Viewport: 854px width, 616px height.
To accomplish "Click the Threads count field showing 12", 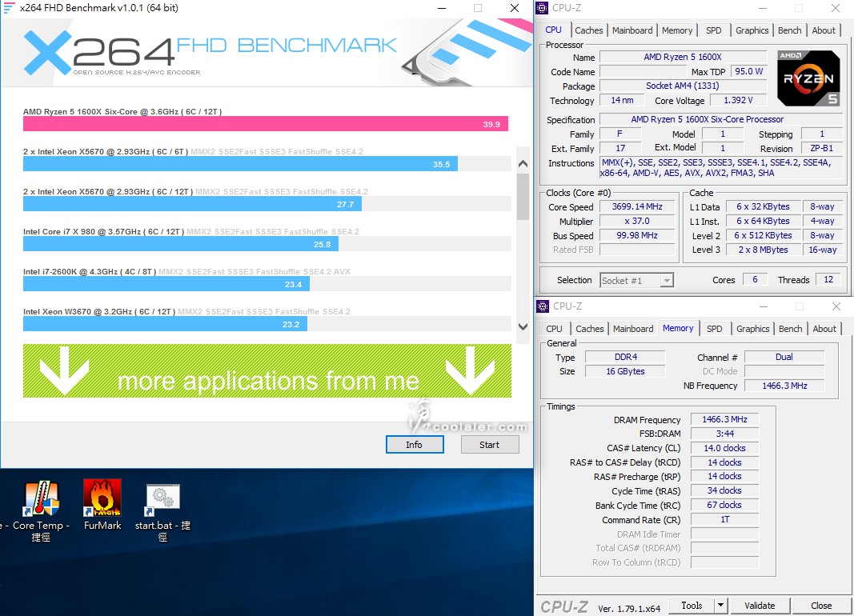I will click(828, 280).
